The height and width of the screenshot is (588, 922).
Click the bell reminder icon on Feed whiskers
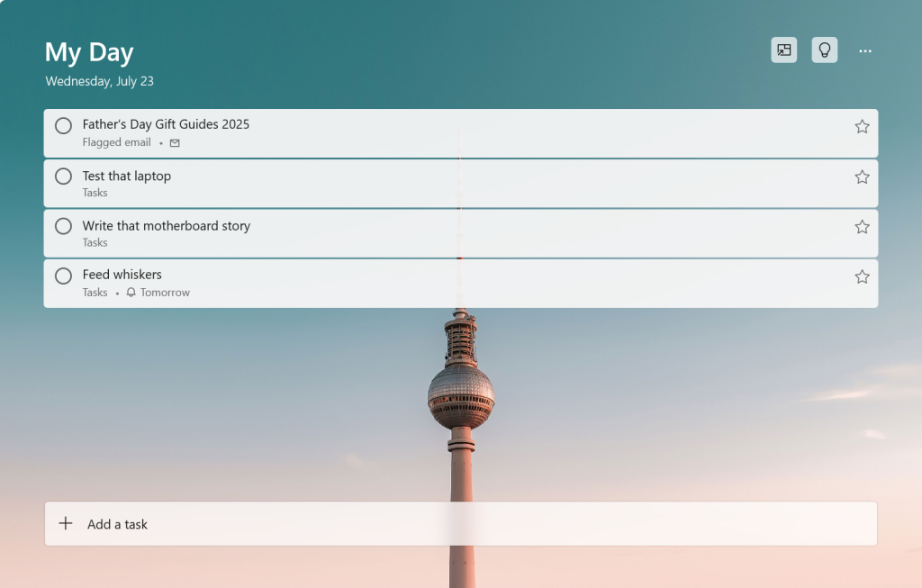pos(131,293)
